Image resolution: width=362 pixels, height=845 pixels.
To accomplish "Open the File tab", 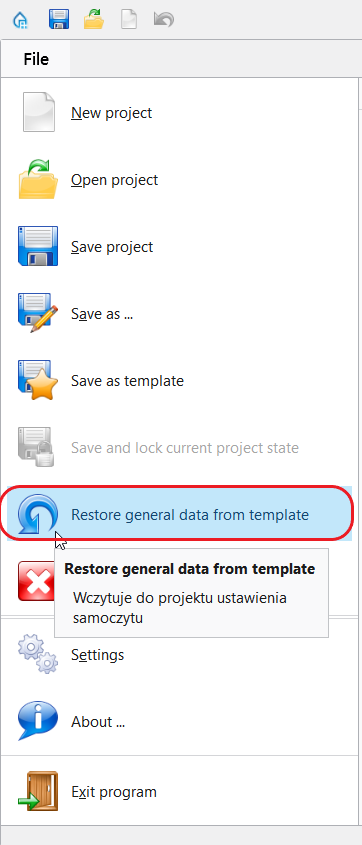I will [36, 59].
